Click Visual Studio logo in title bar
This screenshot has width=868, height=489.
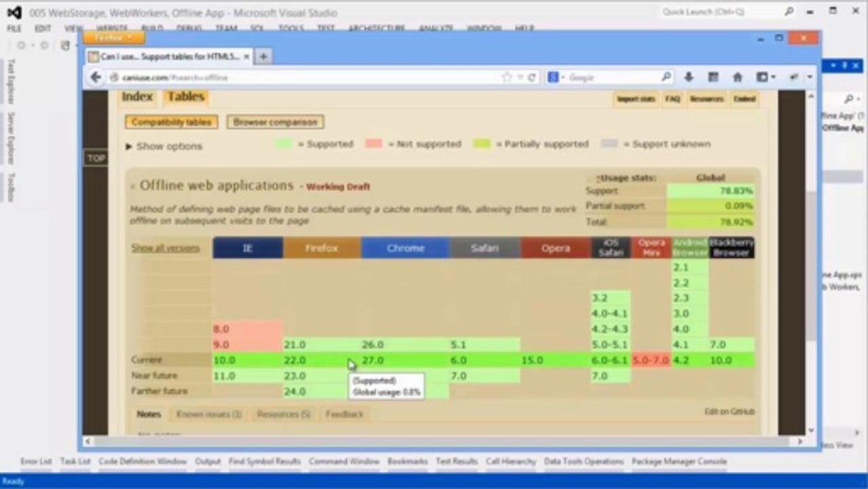pos(14,12)
